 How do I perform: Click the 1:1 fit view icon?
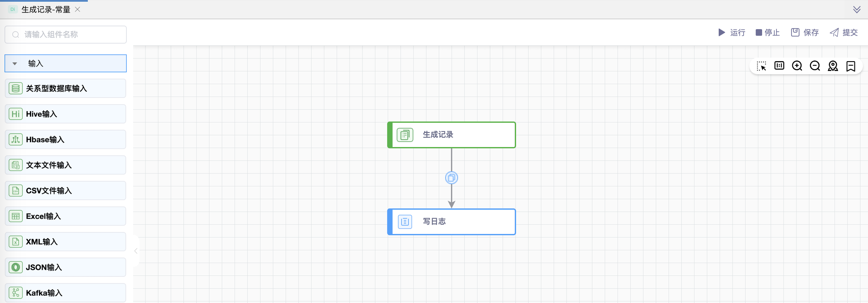click(779, 66)
